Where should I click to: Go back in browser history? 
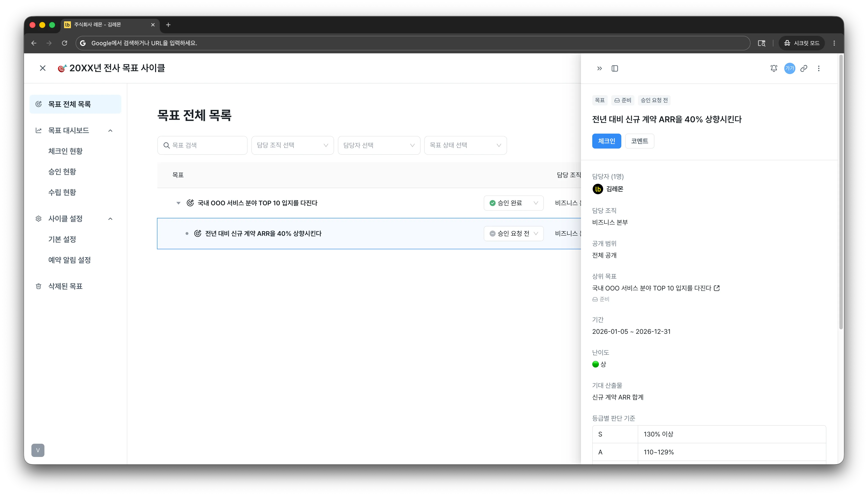tap(34, 43)
